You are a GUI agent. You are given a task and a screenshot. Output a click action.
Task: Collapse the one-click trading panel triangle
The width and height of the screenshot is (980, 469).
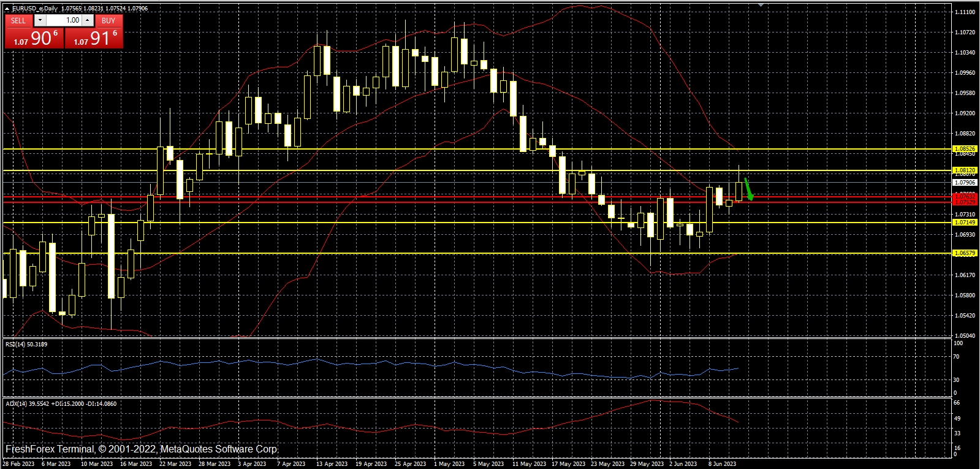pos(7,9)
